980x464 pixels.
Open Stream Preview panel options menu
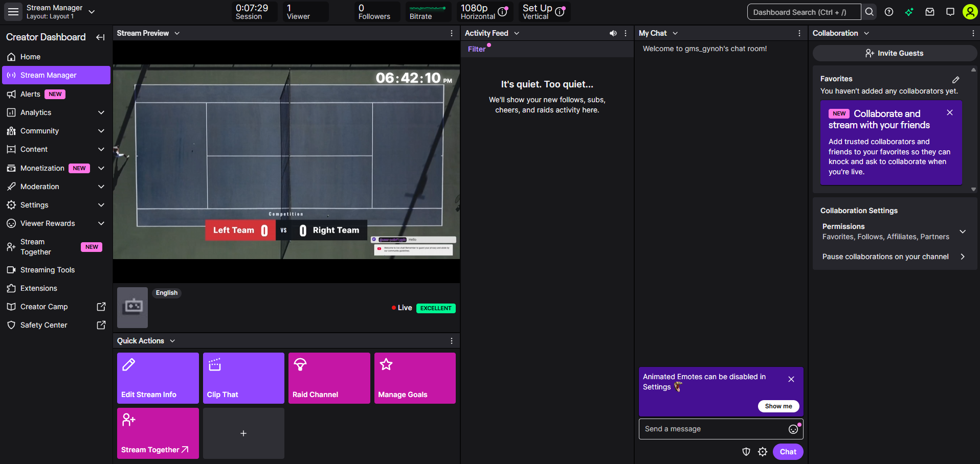[x=452, y=33]
